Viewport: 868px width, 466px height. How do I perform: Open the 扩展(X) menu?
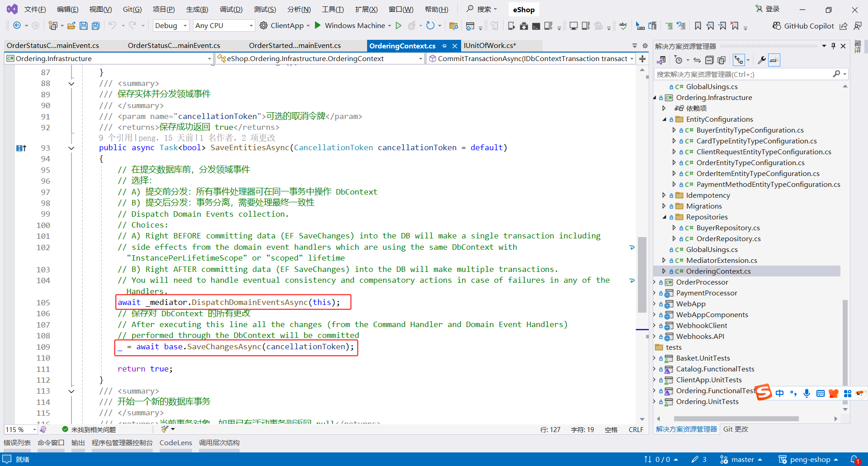click(x=366, y=10)
